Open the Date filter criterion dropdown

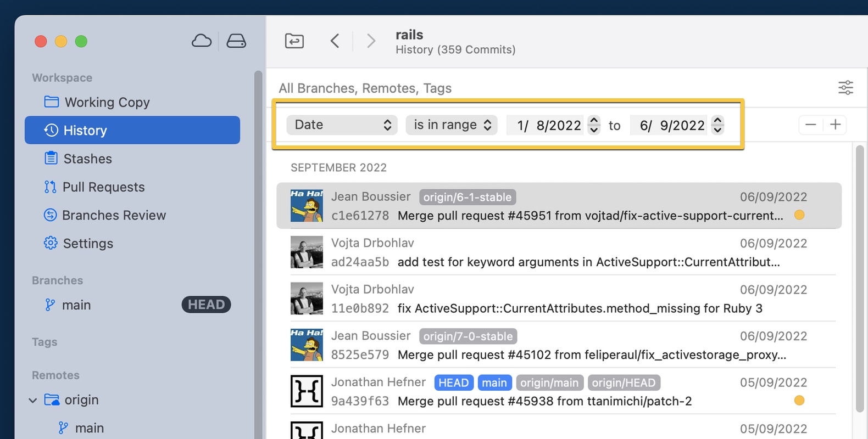pyautogui.click(x=342, y=125)
